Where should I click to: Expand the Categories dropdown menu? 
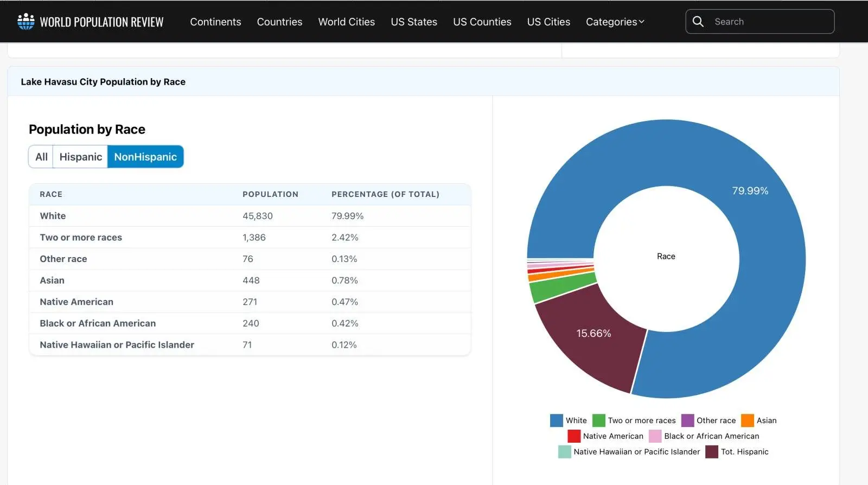(x=615, y=22)
